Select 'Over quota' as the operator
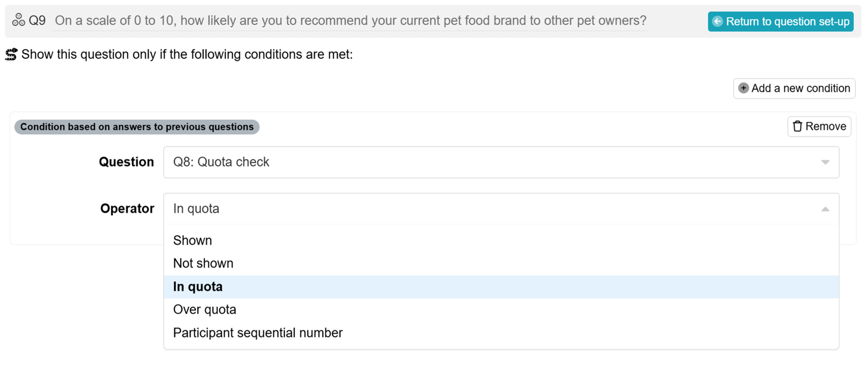 click(204, 309)
